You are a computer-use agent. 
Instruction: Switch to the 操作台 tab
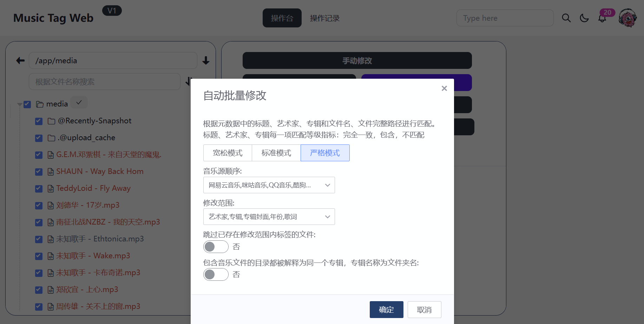point(282,18)
